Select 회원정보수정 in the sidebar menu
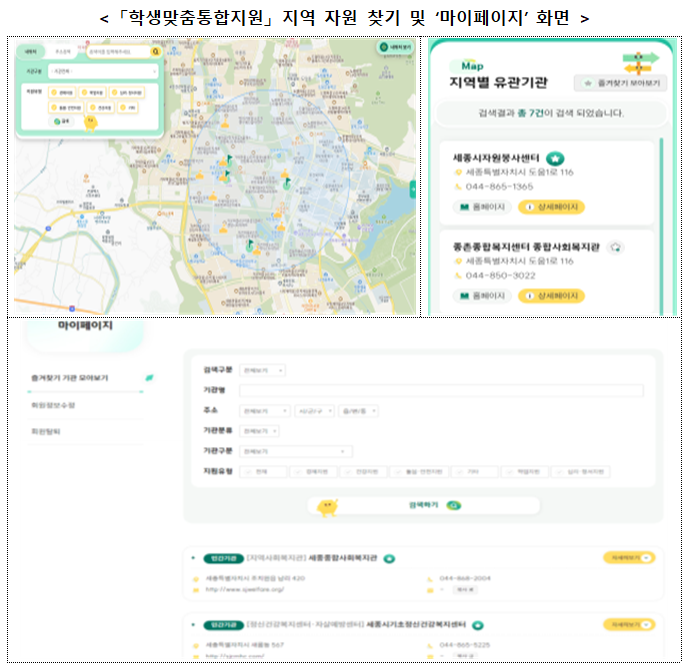 (53, 405)
